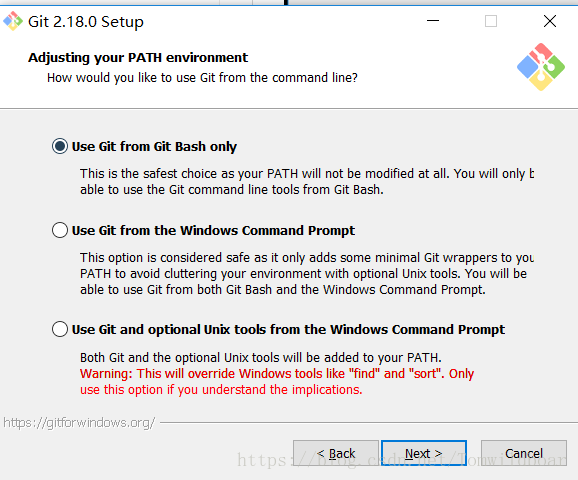Click the red Warning text about overriding tools
578x480 pixels.
(277, 382)
